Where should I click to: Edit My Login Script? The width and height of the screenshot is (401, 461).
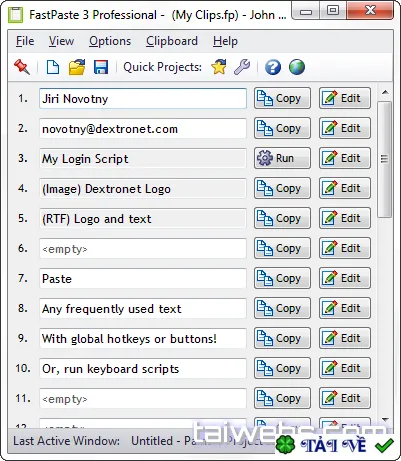(345, 158)
